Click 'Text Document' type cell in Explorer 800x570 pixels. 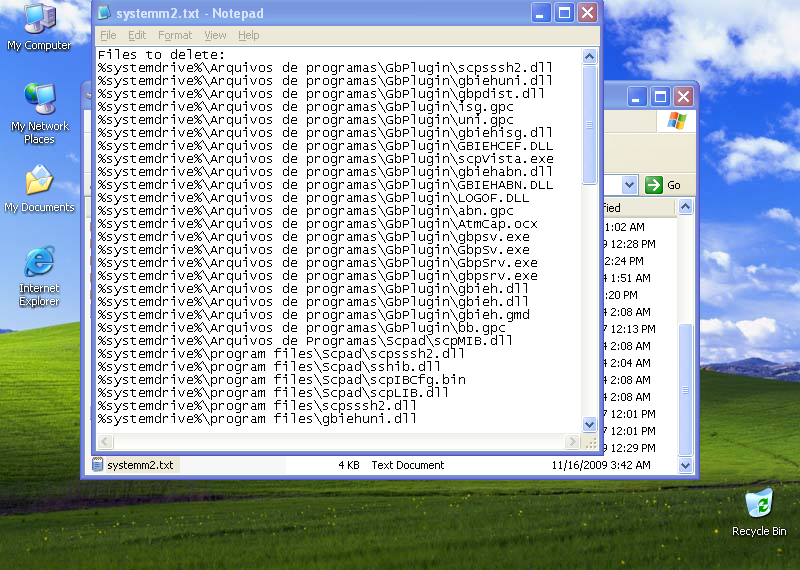pos(408,465)
